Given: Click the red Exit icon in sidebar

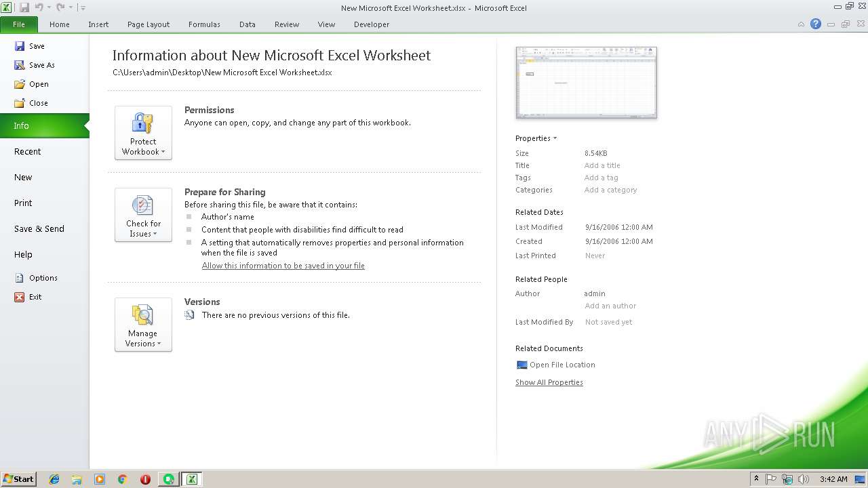Looking at the screenshot, I should point(20,297).
